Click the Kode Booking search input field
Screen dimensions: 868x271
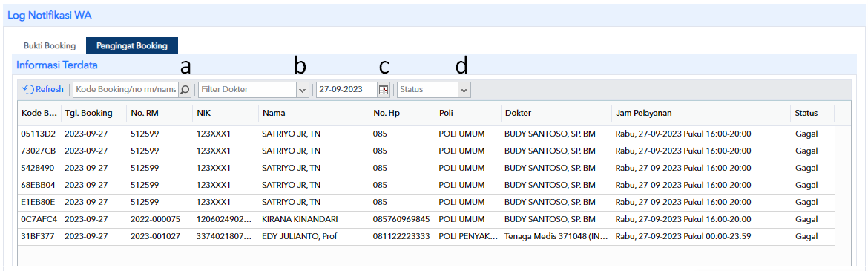[125, 89]
